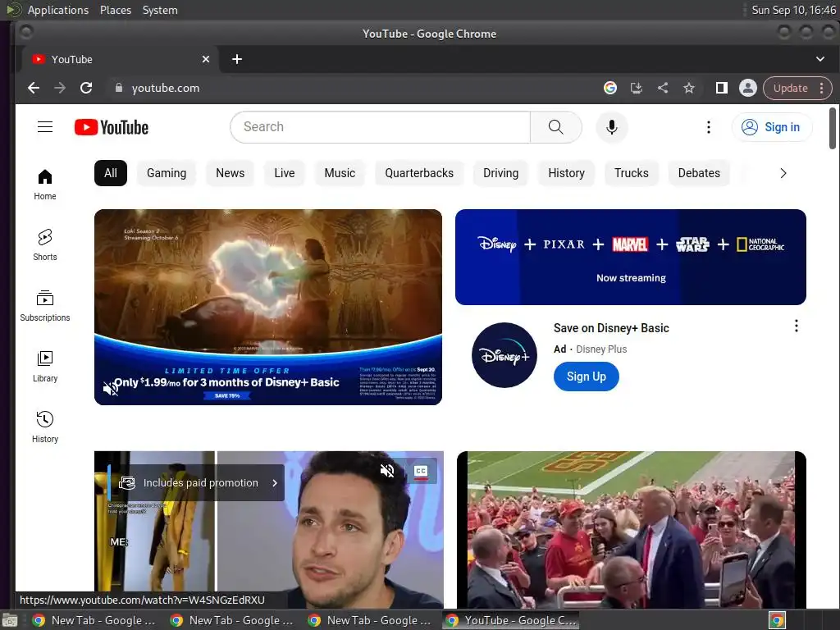Select the Debates chip

click(699, 173)
